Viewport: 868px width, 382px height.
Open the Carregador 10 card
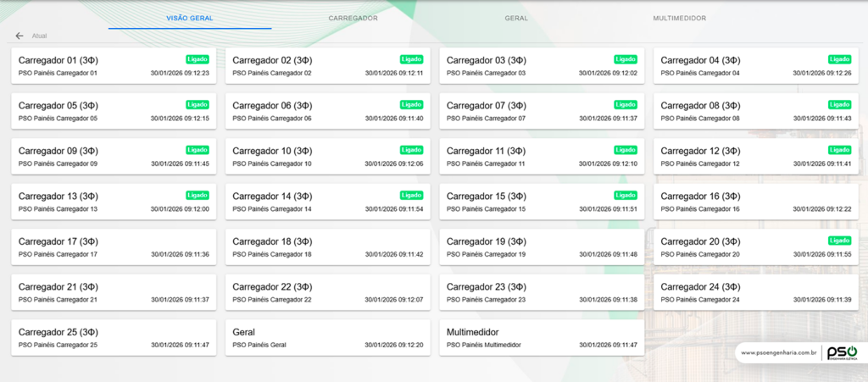pyautogui.click(x=327, y=157)
